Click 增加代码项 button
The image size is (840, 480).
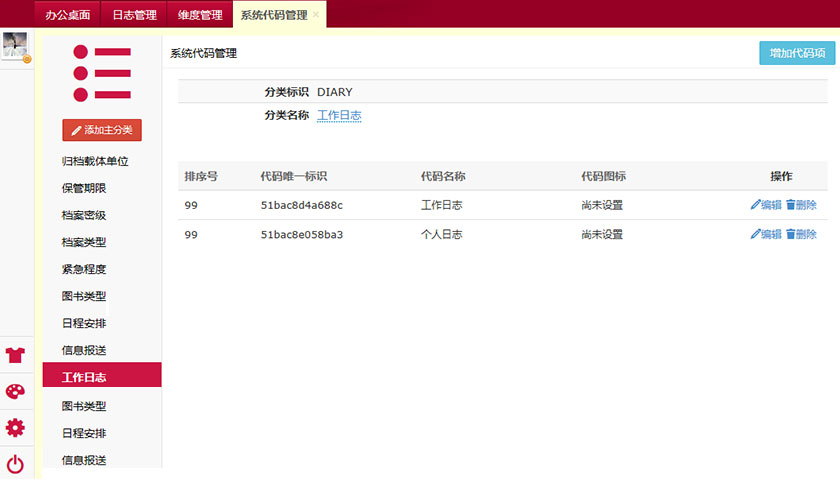tap(797, 53)
